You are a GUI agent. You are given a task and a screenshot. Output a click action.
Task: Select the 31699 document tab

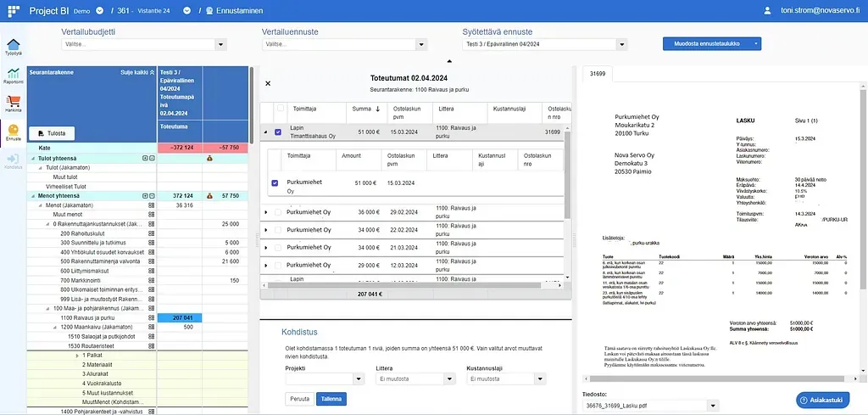598,74
